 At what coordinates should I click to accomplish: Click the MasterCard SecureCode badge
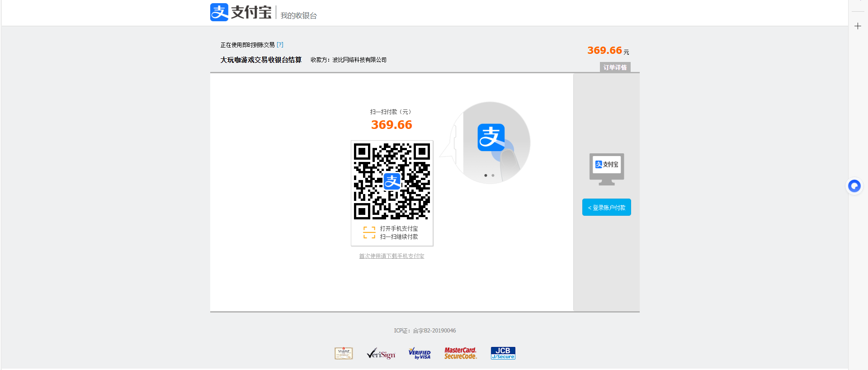tap(460, 353)
